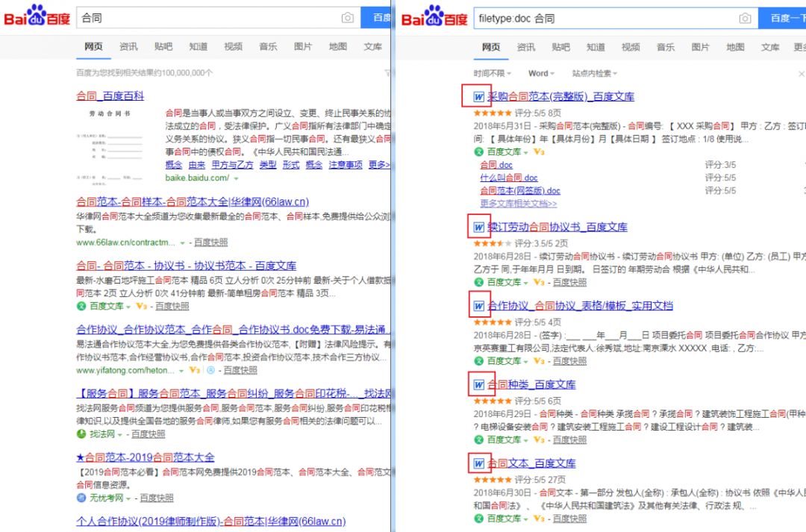Expand arrow next to www.yifatong.com/heton URL
The width and height of the screenshot is (806, 532).
click(181, 371)
